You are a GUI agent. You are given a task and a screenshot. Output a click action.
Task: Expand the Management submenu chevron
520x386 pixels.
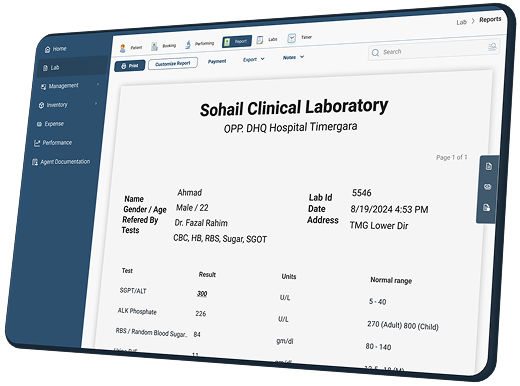(x=98, y=85)
